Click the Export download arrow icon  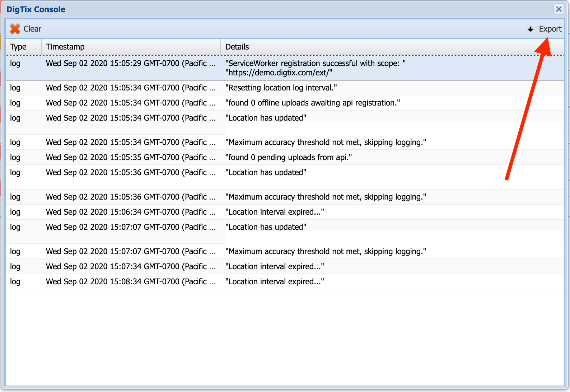531,29
